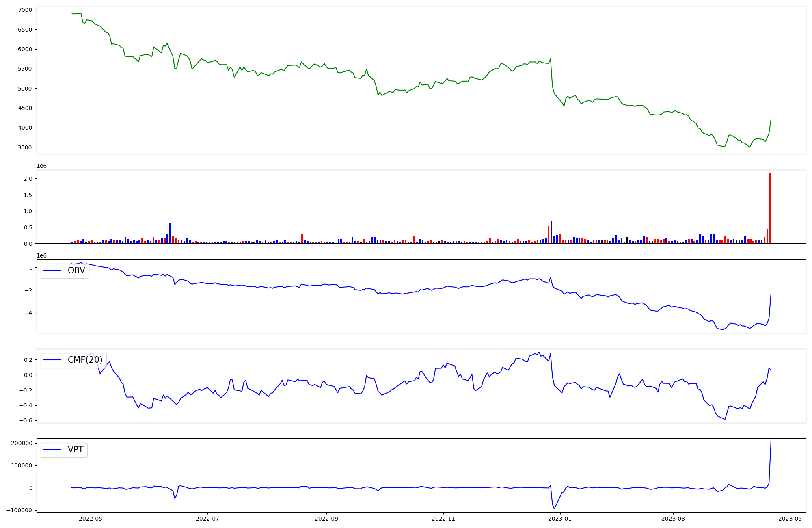Click the 2023-03 x-axis date label
Screen dimensions: 812x528
click(674, 519)
